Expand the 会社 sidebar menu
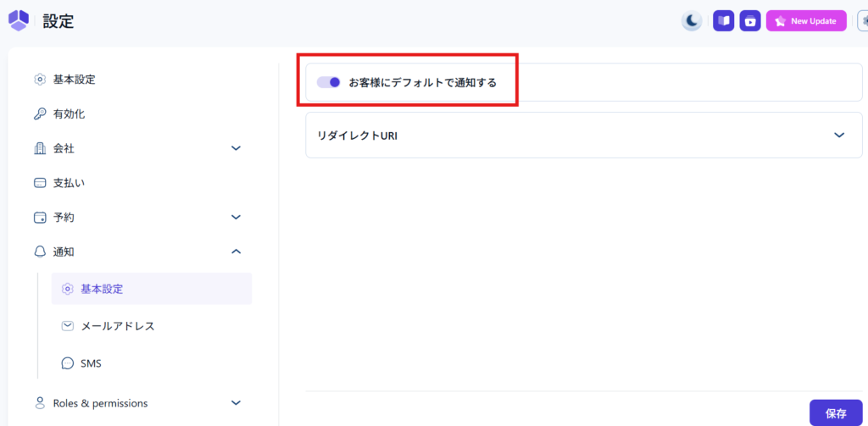This screenshot has height=426, width=868. pos(236,148)
